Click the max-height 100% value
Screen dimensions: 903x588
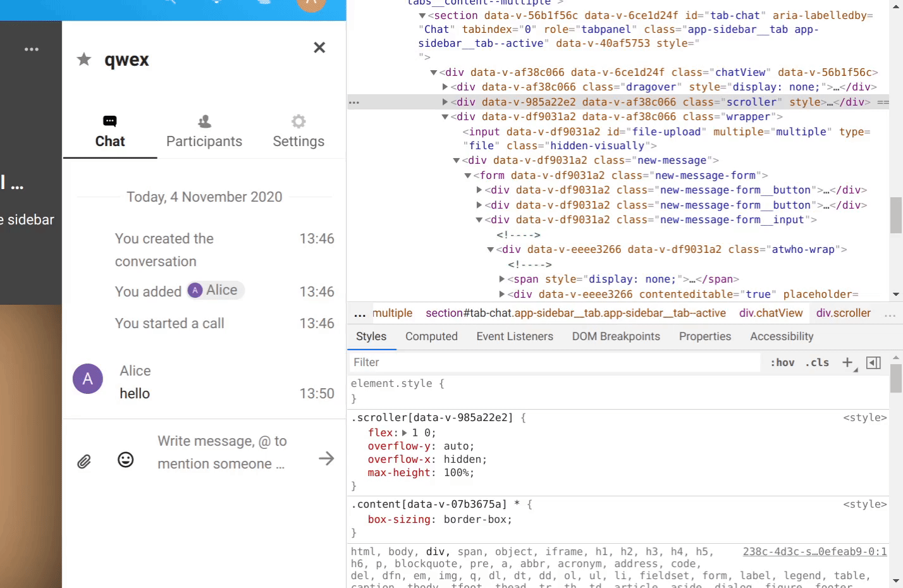[x=456, y=473]
